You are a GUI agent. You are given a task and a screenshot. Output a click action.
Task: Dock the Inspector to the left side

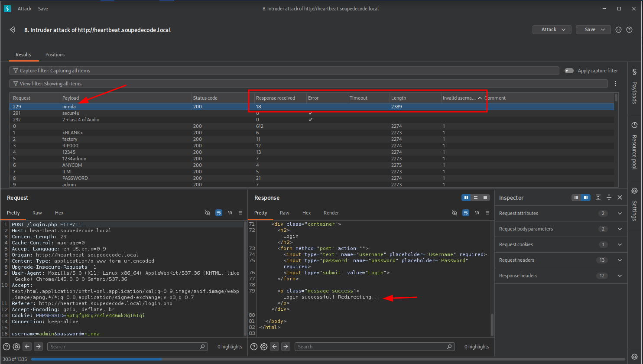(576, 198)
